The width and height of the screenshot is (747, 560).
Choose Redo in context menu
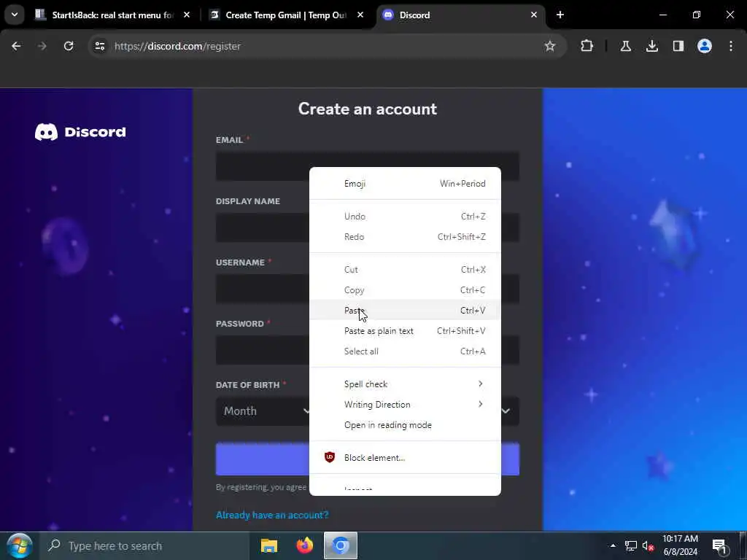pos(405,237)
